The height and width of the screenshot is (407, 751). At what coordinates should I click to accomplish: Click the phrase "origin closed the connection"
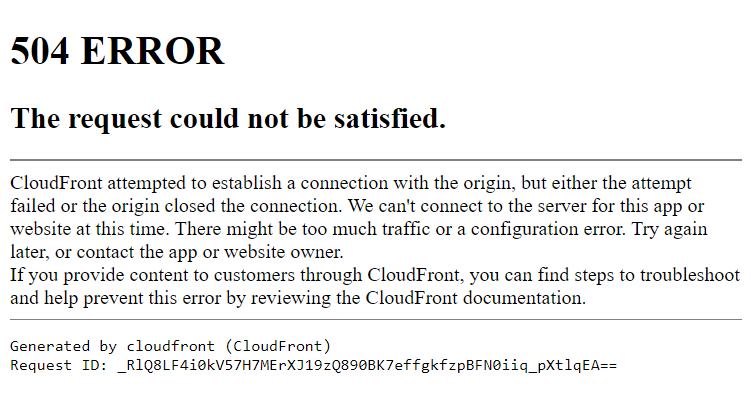(x=226, y=206)
